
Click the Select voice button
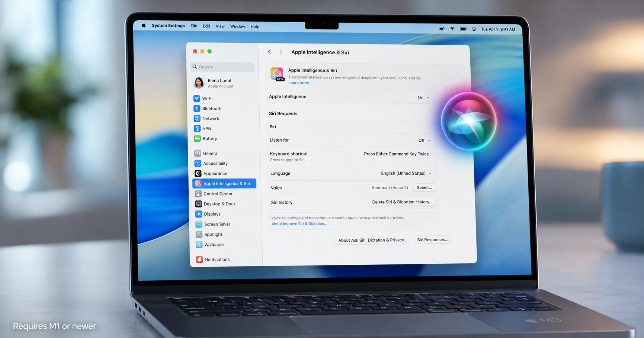pyautogui.click(x=424, y=188)
